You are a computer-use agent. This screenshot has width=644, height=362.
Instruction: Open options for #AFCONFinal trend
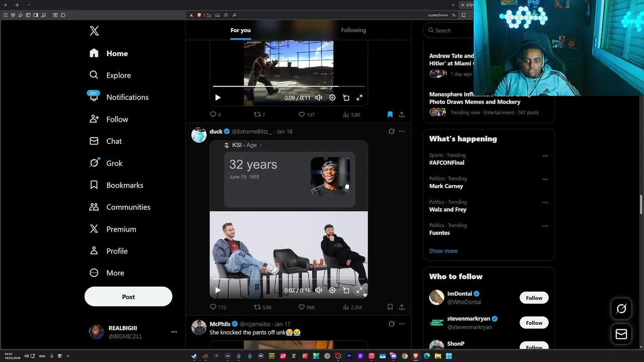pyautogui.click(x=545, y=156)
